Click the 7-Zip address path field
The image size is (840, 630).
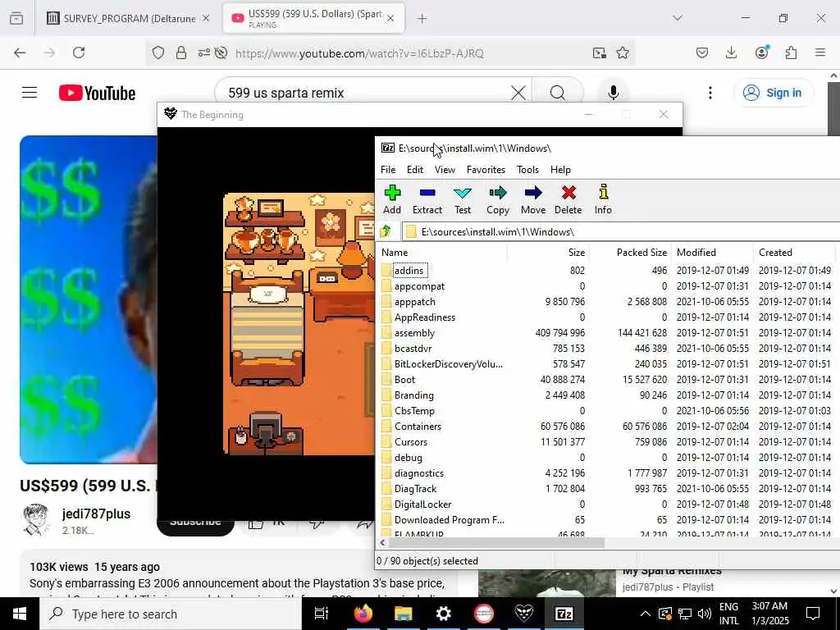[x=622, y=231]
